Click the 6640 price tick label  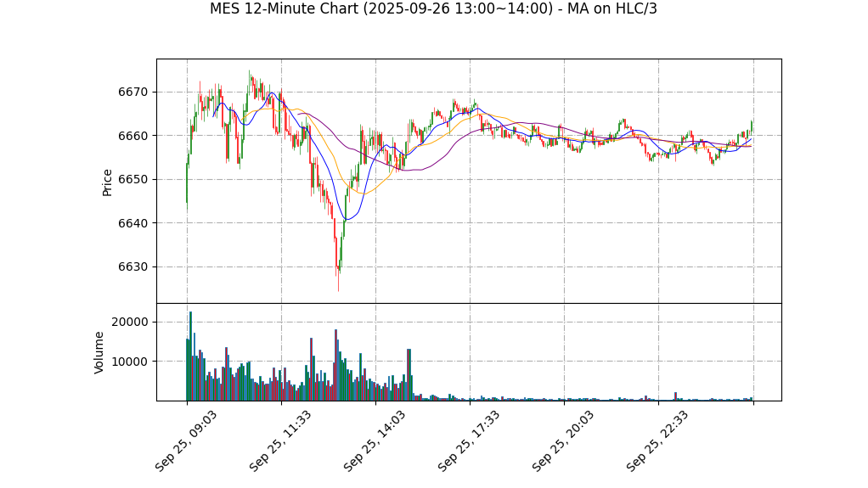[133, 223]
